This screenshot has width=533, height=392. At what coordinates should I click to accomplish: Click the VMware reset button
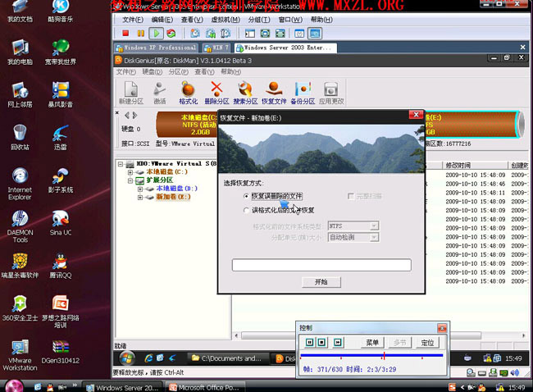(x=171, y=34)
